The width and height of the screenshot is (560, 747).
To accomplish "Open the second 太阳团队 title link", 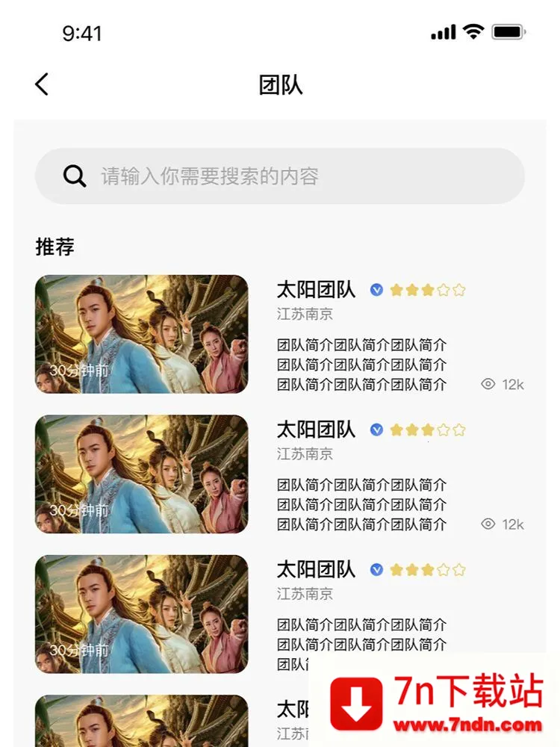I will click(316, 430).
